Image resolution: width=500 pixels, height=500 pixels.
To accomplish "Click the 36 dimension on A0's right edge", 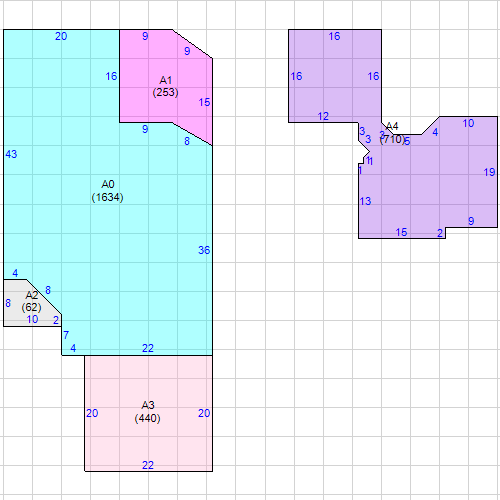I will coord(204,250).
